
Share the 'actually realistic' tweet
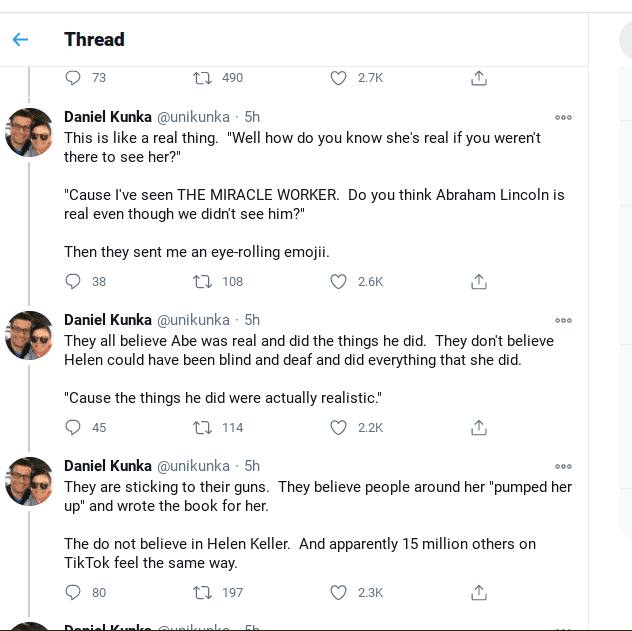(478, 428)
